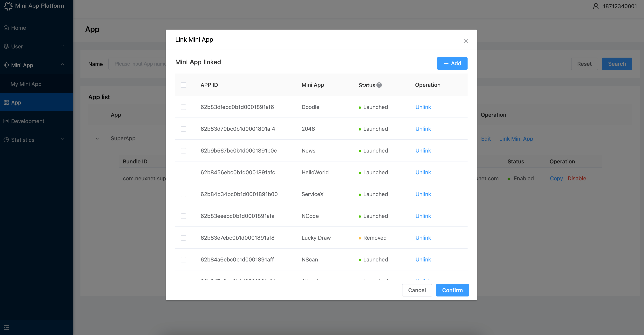Unlink the NScan mini app
Image resolution: width=644 pixels, height=335 pixels.
tap(423, 260)
